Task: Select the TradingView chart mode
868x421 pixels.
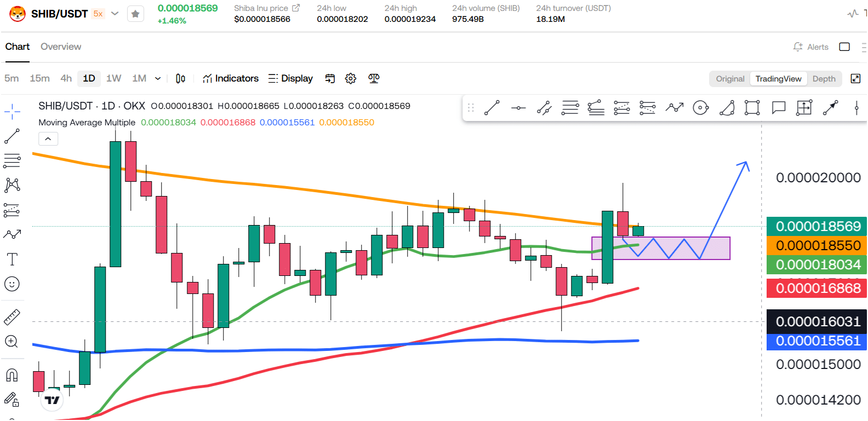Action: coord(778,79)
